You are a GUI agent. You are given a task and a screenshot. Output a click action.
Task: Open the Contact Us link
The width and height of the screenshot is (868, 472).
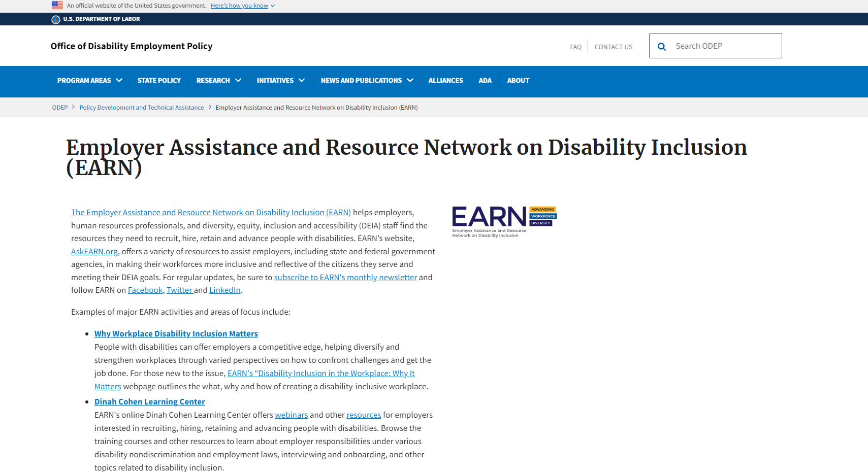coord(614,47)
